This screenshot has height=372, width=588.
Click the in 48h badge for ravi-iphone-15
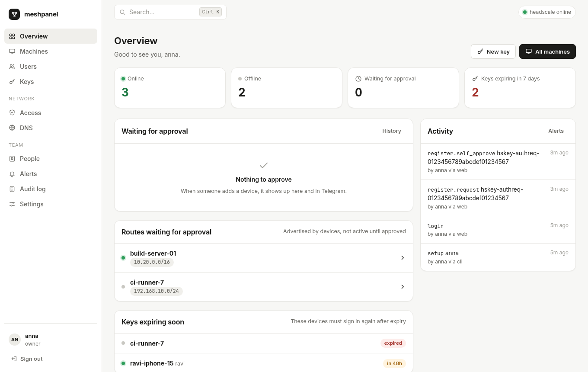(x=394, y=363)
